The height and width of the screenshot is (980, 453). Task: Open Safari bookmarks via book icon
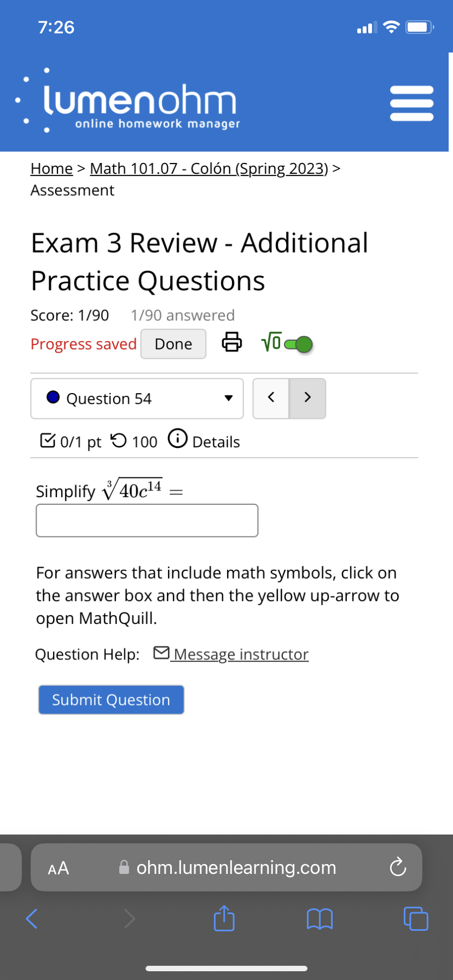[x=320, y=919]
